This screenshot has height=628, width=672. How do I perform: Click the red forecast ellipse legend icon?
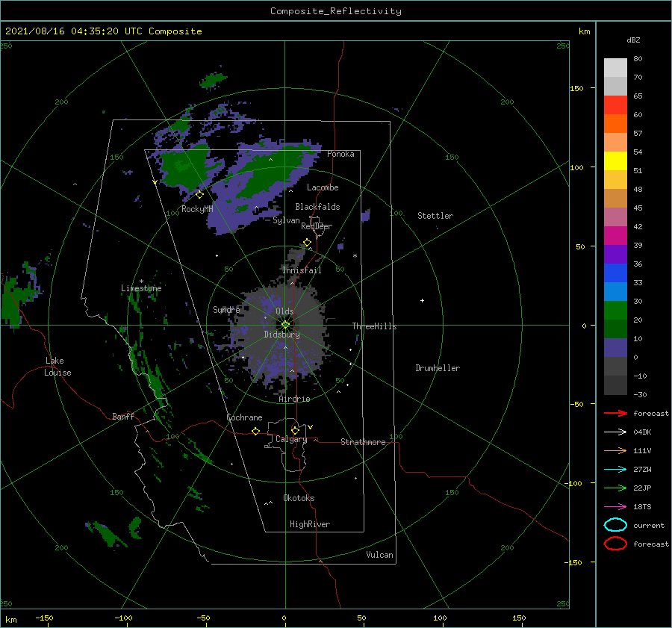tap(615, 544)
